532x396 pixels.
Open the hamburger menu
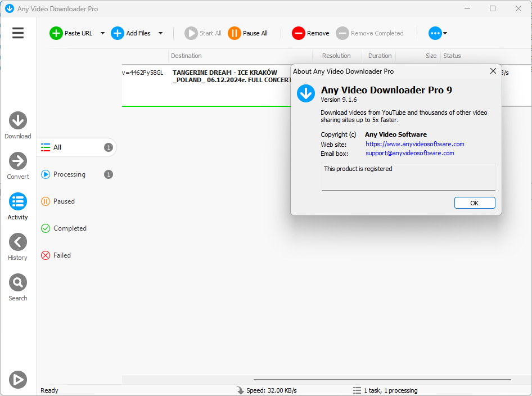(x=17, y=33)
